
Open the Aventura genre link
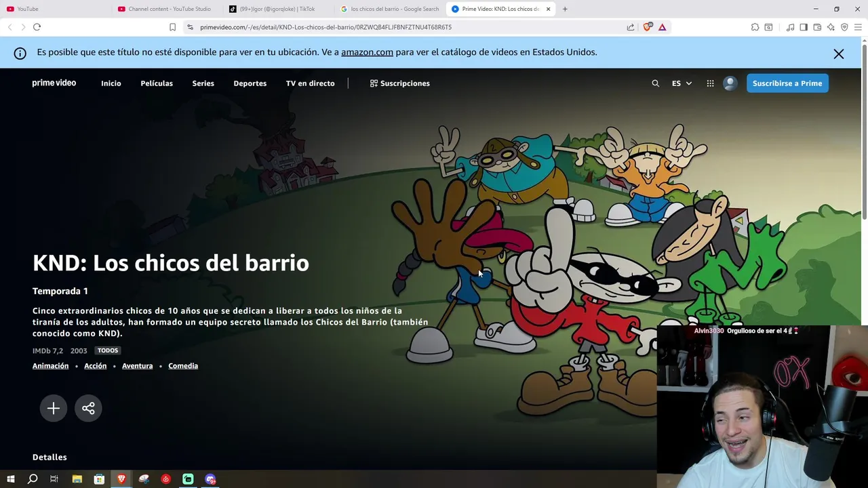(137, 366)
